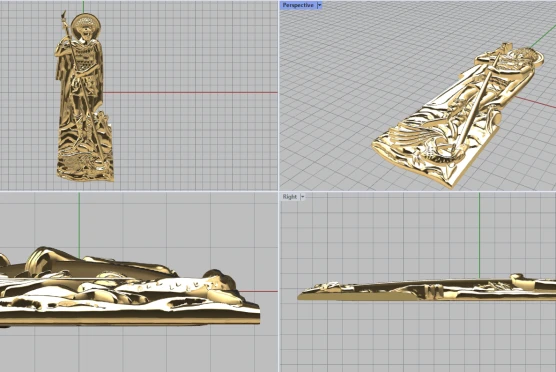Click the vertical divider between left and right viewports
The height and width of the screenshot is (372, 556).
pyautogui.click(x=279, y=186)
